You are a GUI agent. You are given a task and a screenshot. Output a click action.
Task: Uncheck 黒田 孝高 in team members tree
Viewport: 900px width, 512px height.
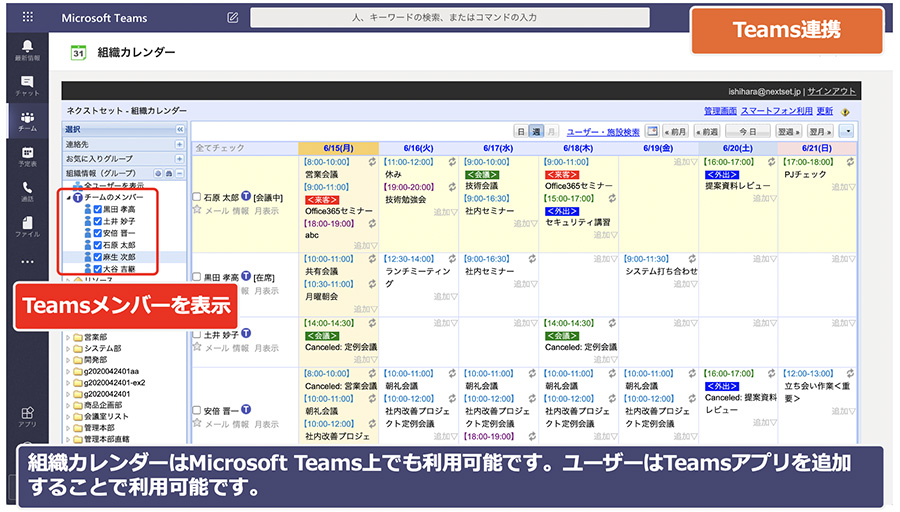(x=98, y=210)
